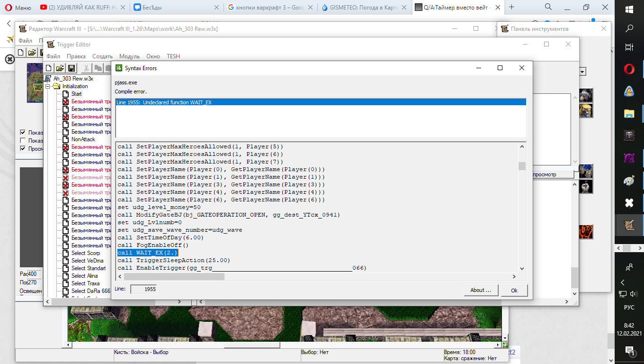644x364 pixels.
Task: Click the page icon next to Start trigger
Action: pyautogui.click(x=66, y=94)
